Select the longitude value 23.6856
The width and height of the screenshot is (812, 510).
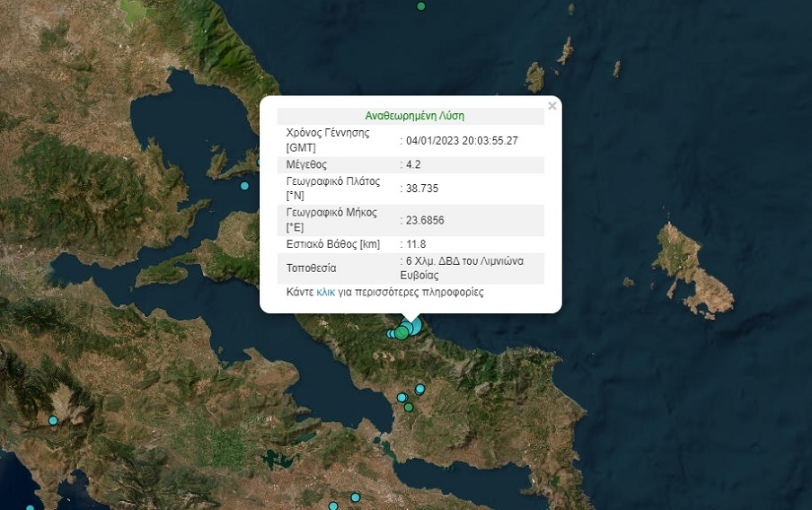(425, 220)
